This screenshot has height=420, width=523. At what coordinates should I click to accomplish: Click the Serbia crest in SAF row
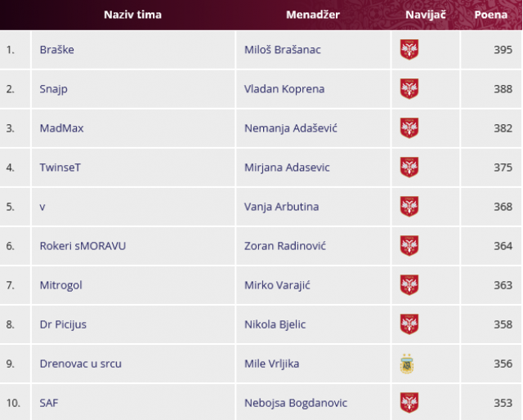(x=409, y=403)
